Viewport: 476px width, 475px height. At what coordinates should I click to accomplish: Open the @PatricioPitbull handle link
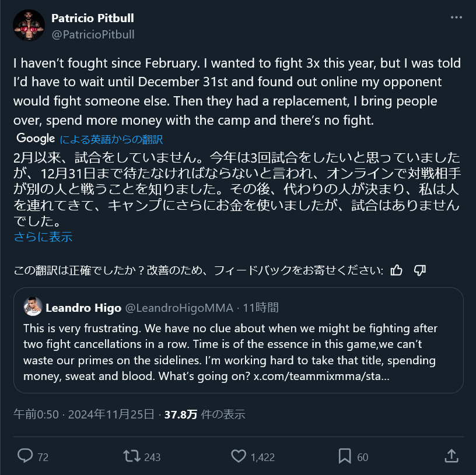click(93, 34)
